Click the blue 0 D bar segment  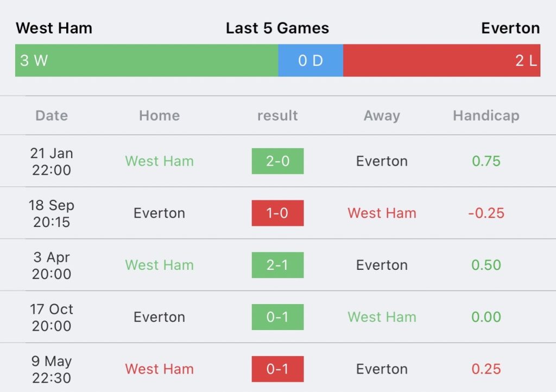(x=311, y=60)
